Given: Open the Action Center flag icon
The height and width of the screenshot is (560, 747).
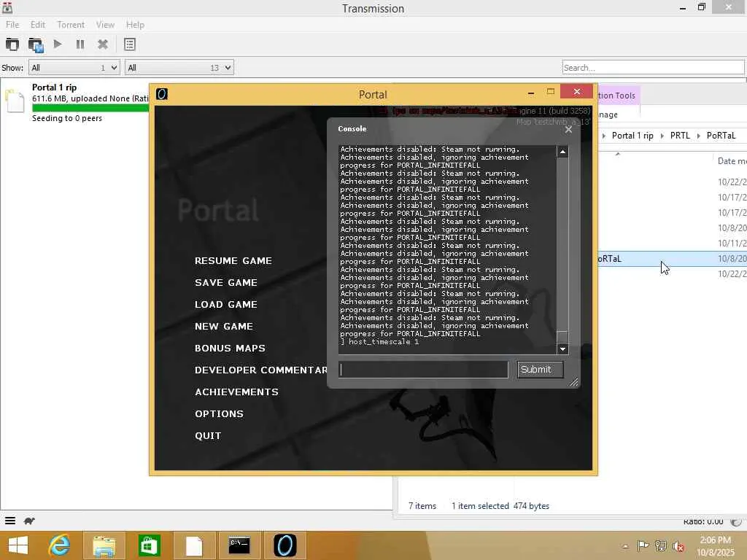Looking at the screenshot, I should (643, 546).
